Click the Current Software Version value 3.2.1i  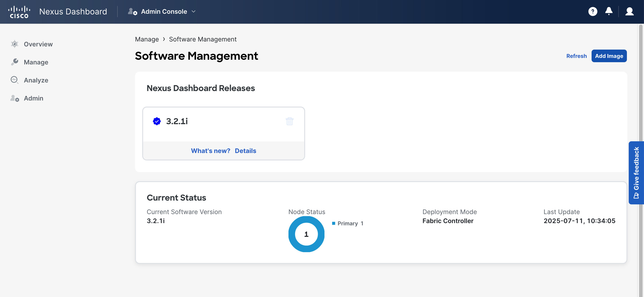(x=155, y=221)
